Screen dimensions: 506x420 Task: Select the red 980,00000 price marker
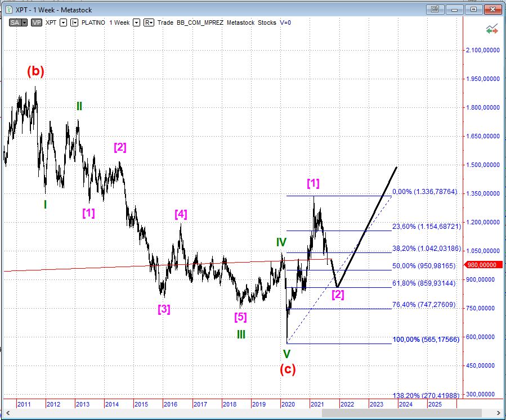click(x=483, y=265)
